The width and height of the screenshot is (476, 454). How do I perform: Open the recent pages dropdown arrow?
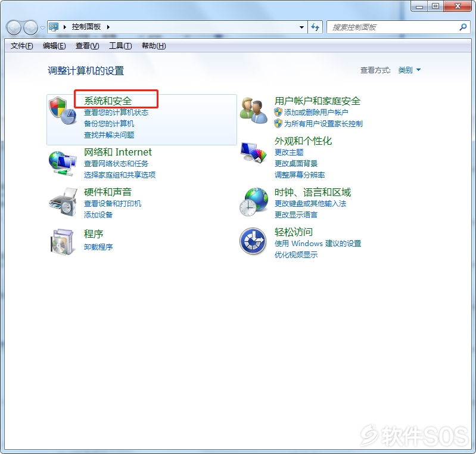(42, 27)
